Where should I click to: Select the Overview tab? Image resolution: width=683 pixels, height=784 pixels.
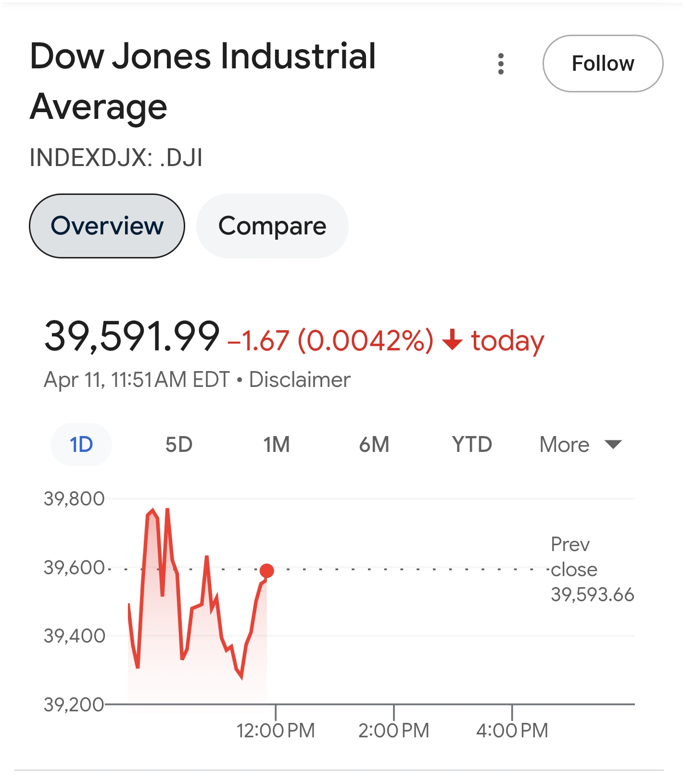click(x=107, y=226)
